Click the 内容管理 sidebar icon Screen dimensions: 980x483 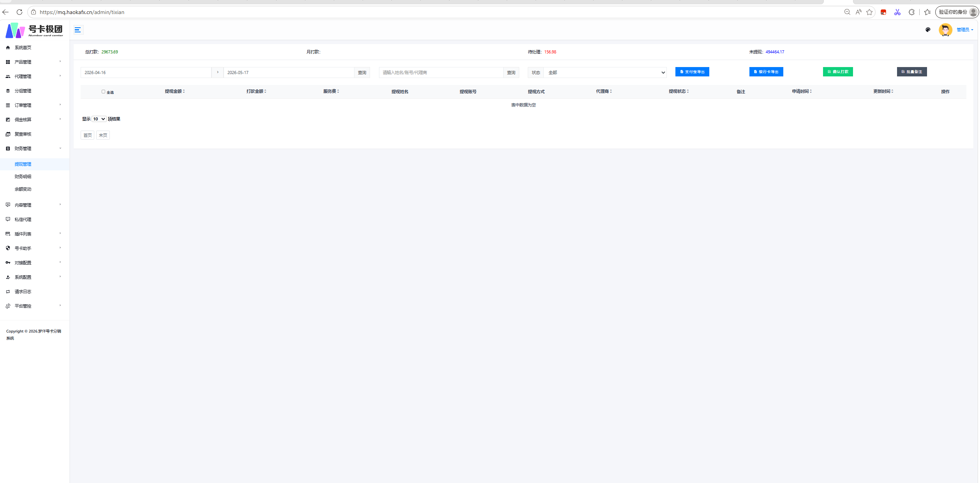point(8,205)
